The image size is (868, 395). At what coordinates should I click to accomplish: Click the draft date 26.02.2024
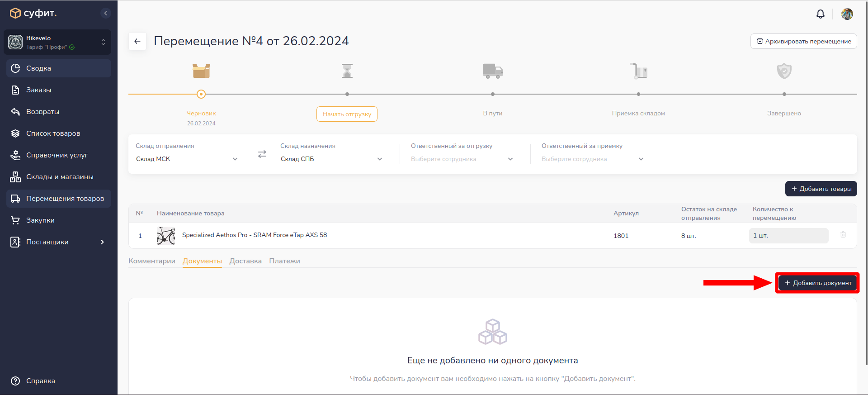coord(201,124)
